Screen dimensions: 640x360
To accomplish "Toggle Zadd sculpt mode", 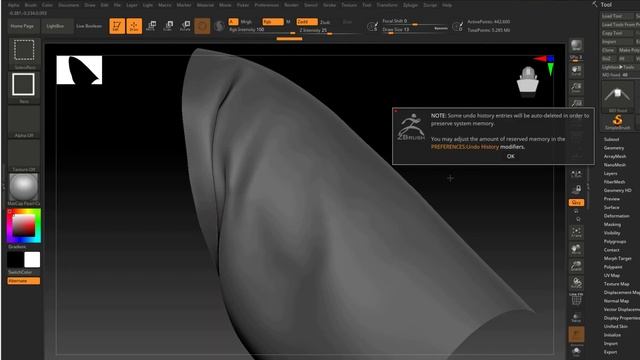I will (x=307, y=22).
